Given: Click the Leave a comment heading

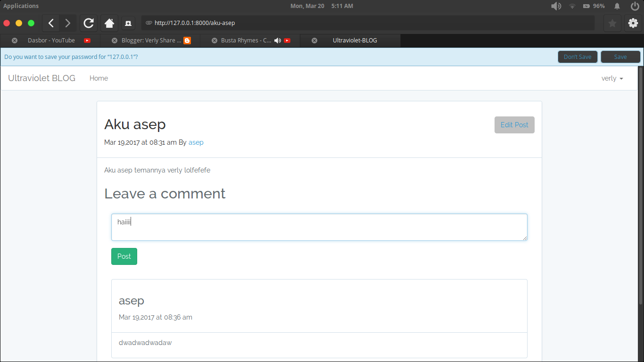Looking at the screenshot, I should 165,194.
